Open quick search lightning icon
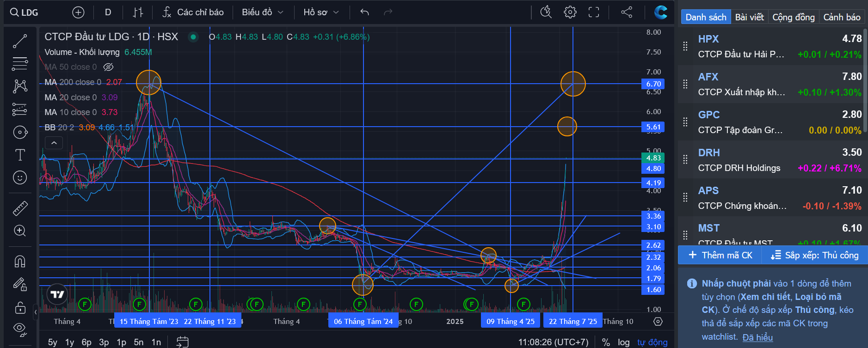 pos(546,12)
